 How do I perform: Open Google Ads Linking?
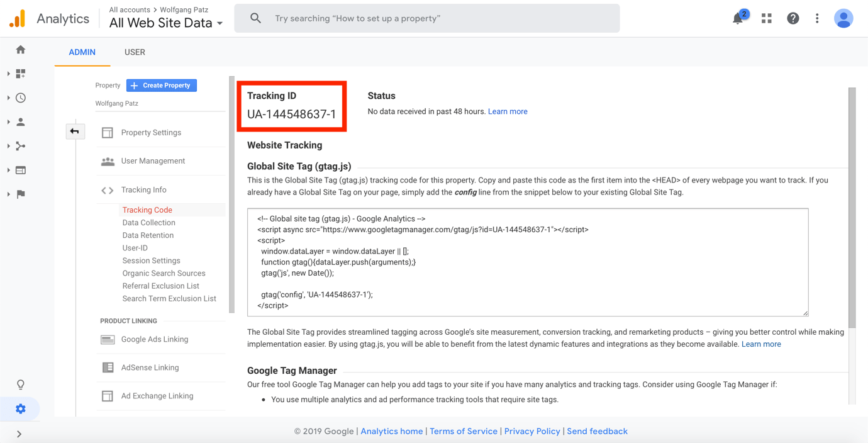point(155,340)
